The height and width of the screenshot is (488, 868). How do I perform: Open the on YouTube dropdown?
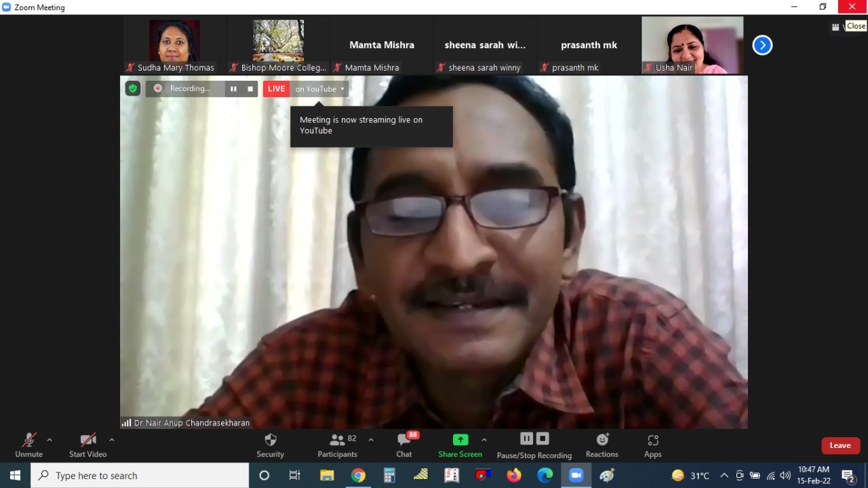coord(319,89)
